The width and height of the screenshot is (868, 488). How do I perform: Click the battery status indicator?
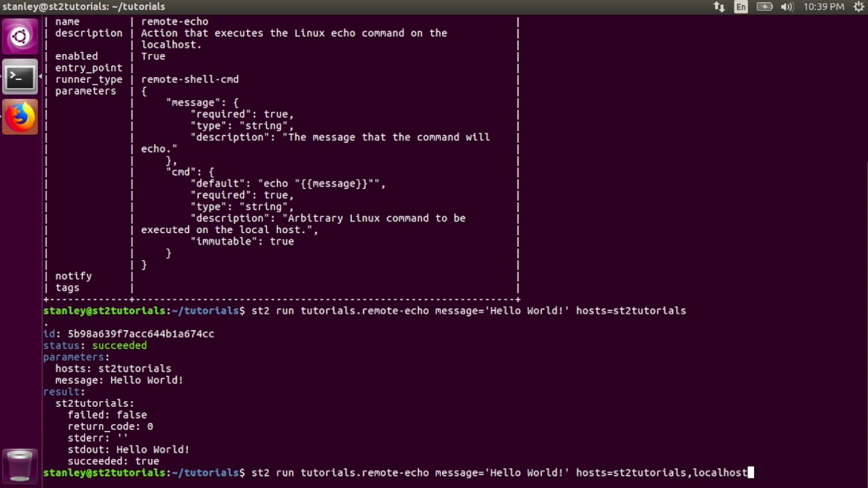pos(764,7)
